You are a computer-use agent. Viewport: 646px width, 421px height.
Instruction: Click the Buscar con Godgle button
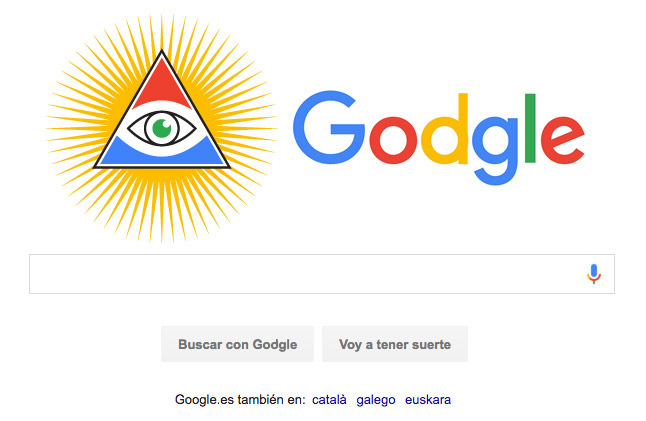pyautogui.click(x=237, y=344)
